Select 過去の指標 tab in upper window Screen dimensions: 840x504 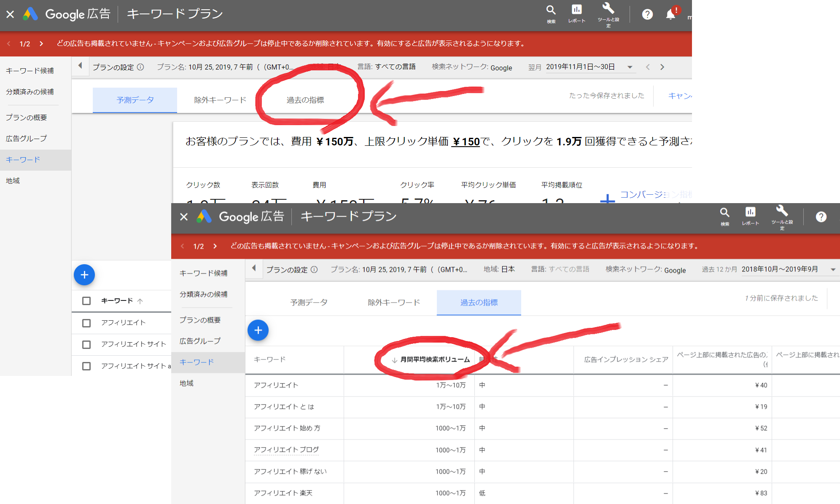click(x=305, y=100)
